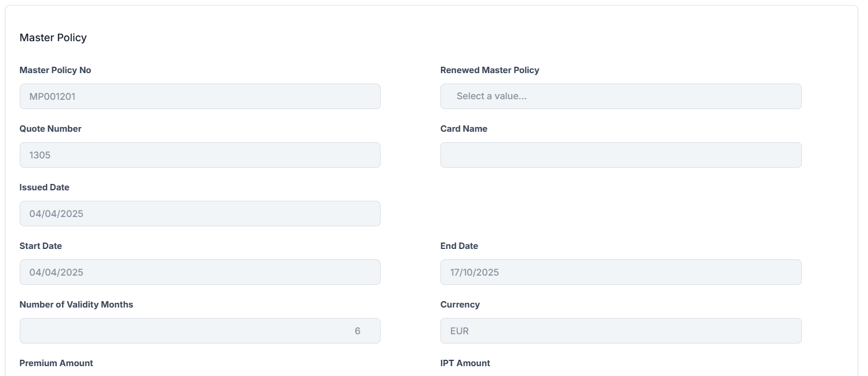The image size is (868, 376).
Task: Click the Card Name label text
Action: [x=464, y=129]
